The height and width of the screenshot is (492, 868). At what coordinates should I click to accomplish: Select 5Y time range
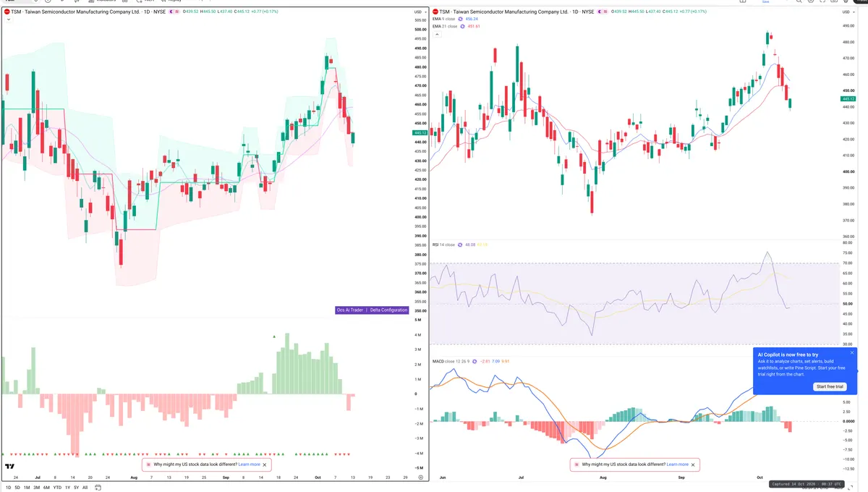point(76,488)
